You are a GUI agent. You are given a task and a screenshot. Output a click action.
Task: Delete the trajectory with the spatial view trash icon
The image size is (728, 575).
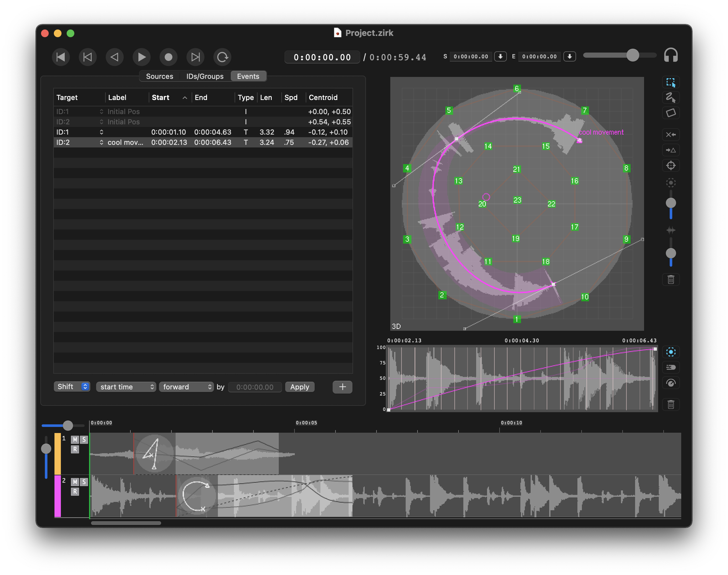(671, 279)
